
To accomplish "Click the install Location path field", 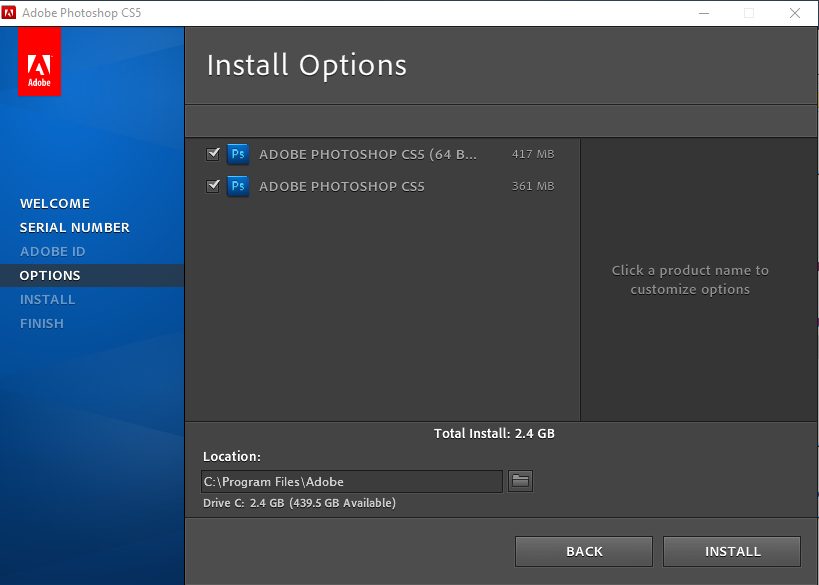I will [351, 482].
